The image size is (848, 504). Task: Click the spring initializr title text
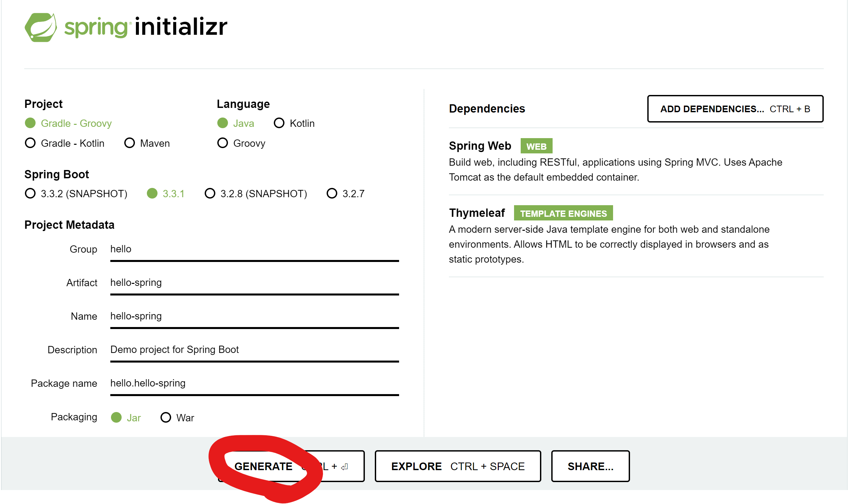(x=146, y=27)
